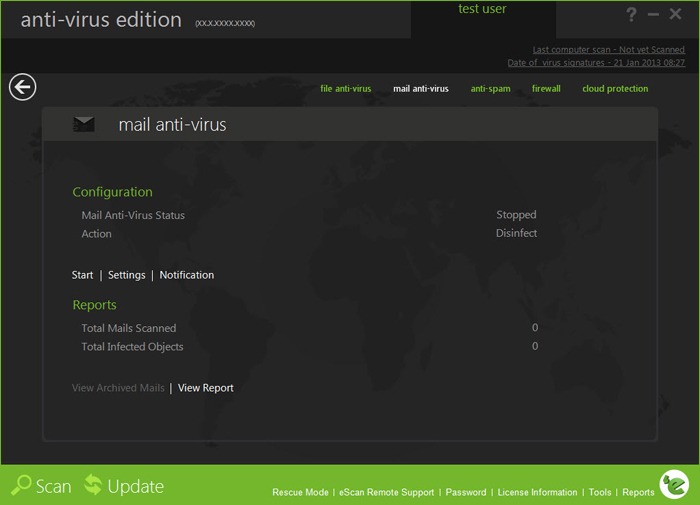Click the test user label
This screenshot has height=505, width=700.
[x=482, y=8]
